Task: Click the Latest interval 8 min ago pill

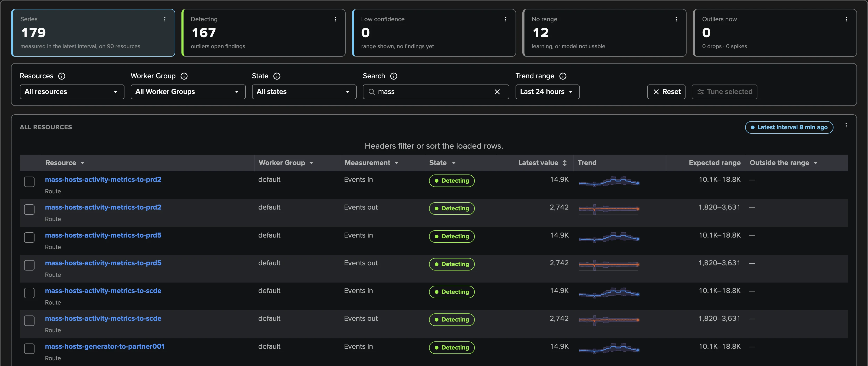Action: tap(789, 127)
